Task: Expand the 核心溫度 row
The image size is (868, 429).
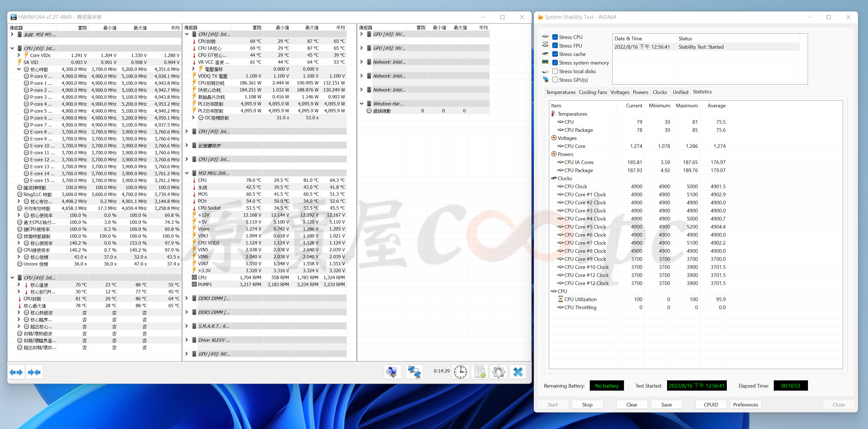Action: (x=19, y=285)
